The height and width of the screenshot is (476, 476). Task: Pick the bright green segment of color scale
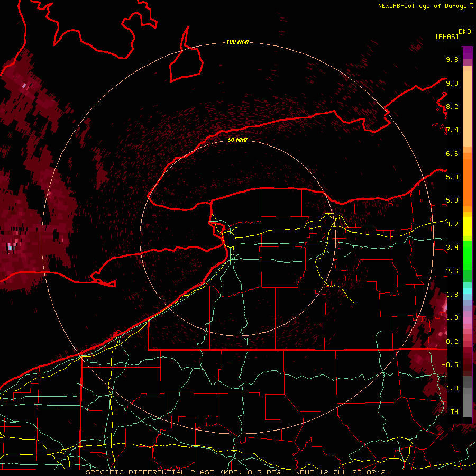point(467,255)
